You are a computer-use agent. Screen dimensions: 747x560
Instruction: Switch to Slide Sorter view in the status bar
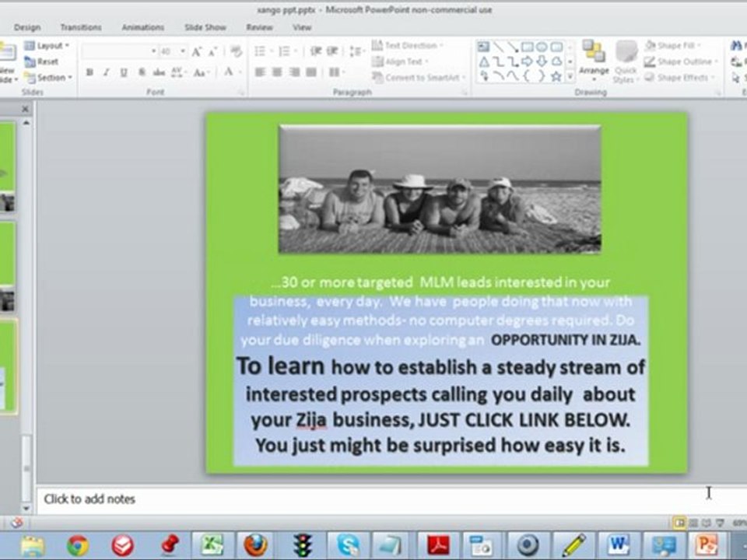point(693,523)
